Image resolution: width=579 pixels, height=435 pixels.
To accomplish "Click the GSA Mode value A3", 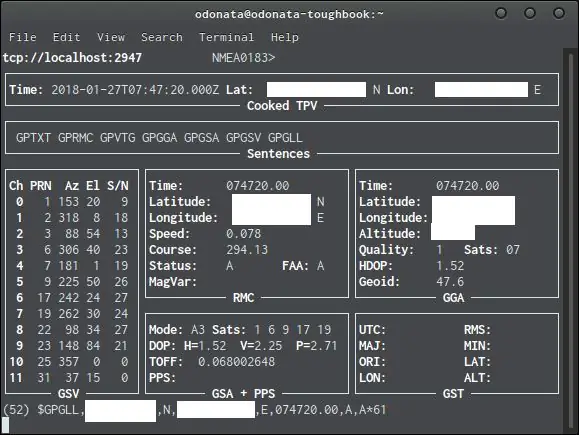I will pos(198,330).
